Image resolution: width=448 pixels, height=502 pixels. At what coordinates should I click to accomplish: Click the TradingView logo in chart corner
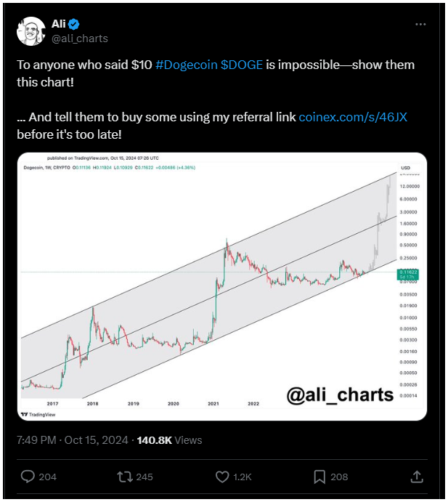(x=38, y=415)
